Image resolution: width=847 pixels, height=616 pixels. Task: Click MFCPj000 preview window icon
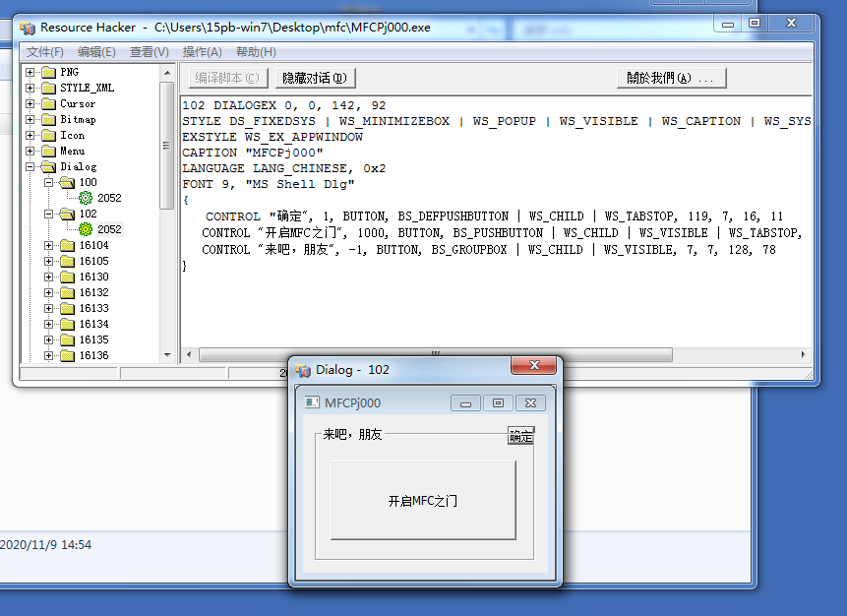coord(312,402)
